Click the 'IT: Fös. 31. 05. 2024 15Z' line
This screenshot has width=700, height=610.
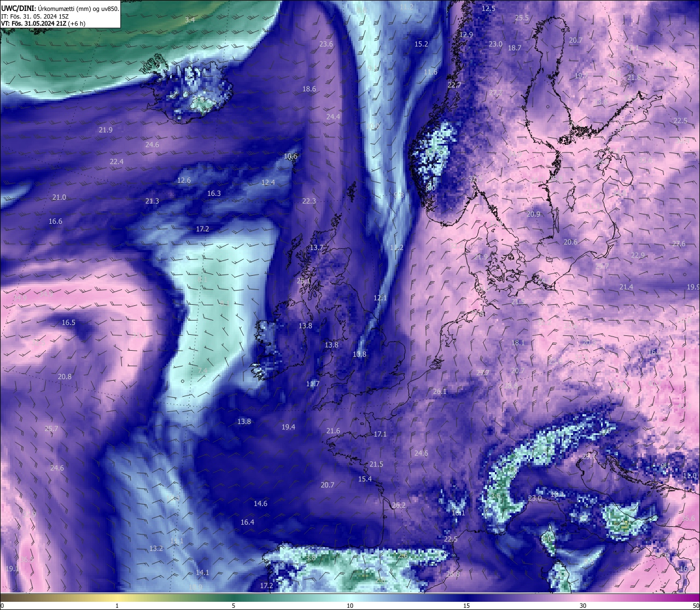click(x=35, y=16)
